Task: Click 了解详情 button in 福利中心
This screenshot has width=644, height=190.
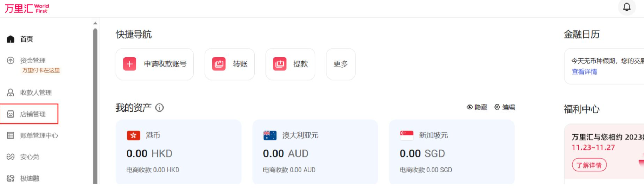Action: coord(589,165)
